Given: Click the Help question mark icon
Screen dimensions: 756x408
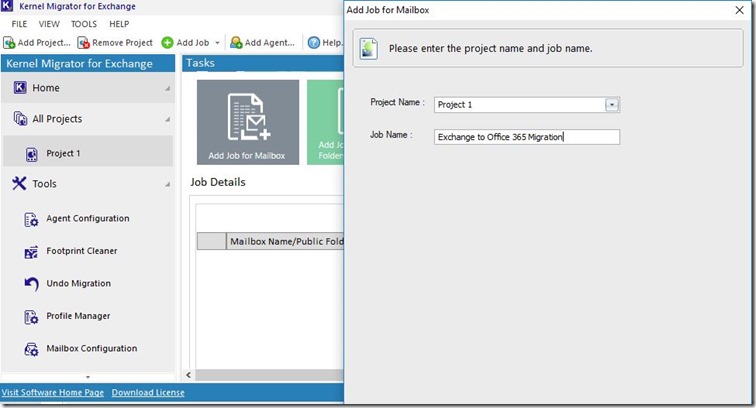Looking at the screenshot, I should coord(314,43).
